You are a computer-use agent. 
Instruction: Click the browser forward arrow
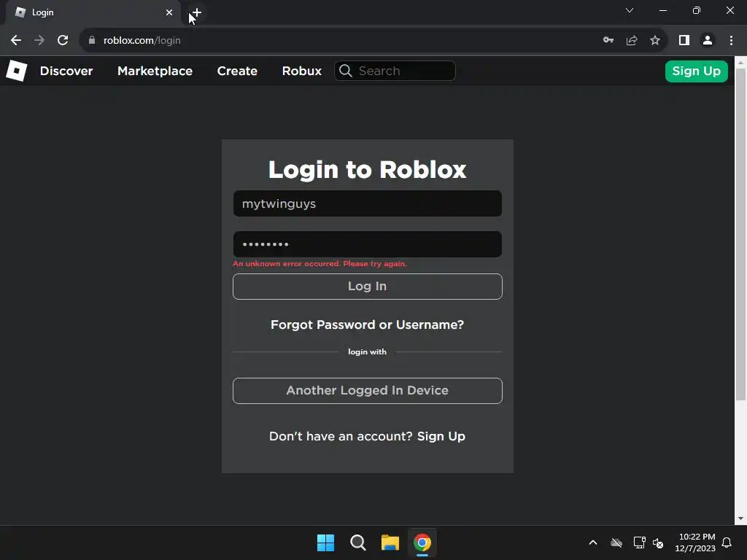(x=39, y=41)
